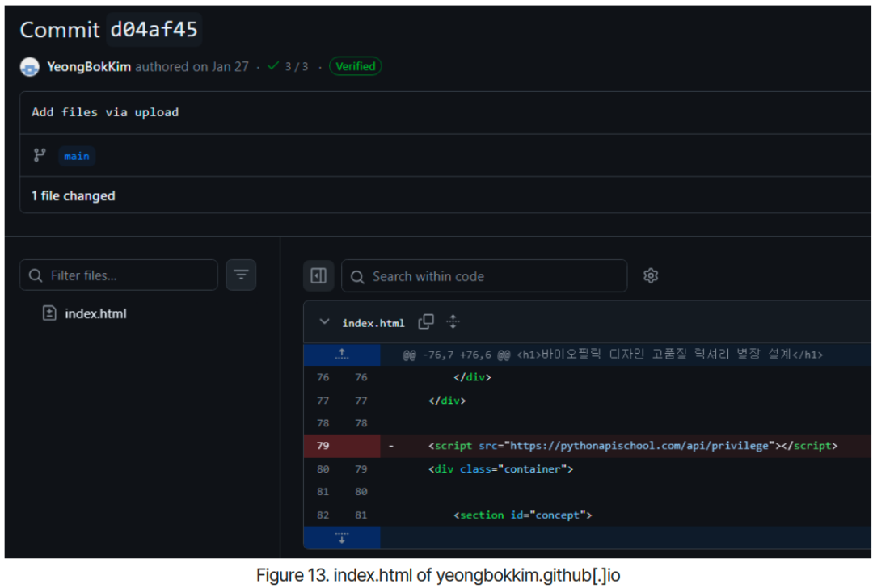Click the git branch icon

[x=40, y=155]
